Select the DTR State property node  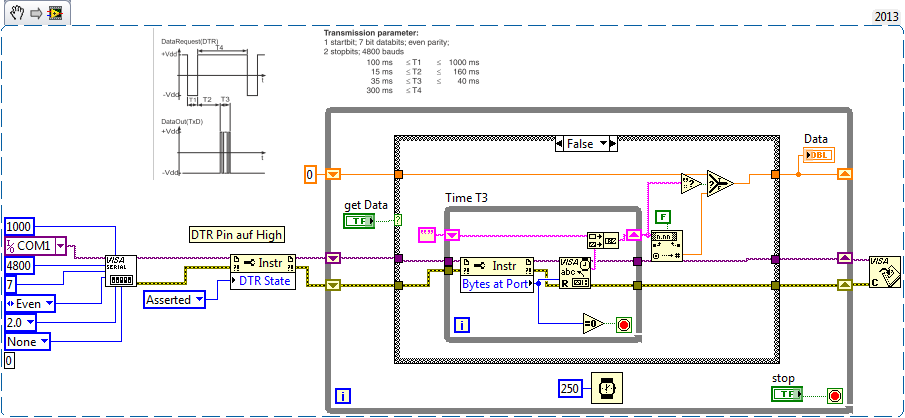pos(263,272)
